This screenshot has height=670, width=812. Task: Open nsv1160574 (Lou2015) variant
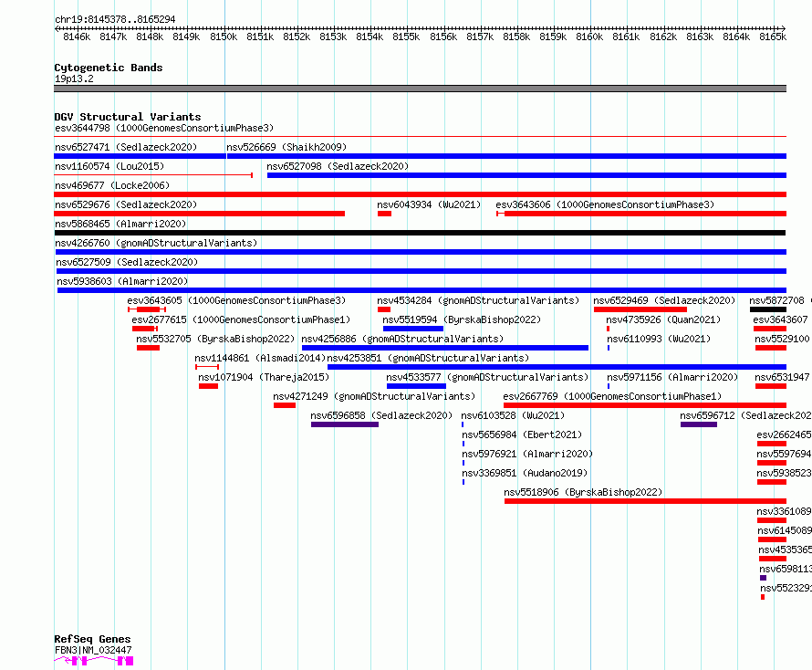(109, 166)
